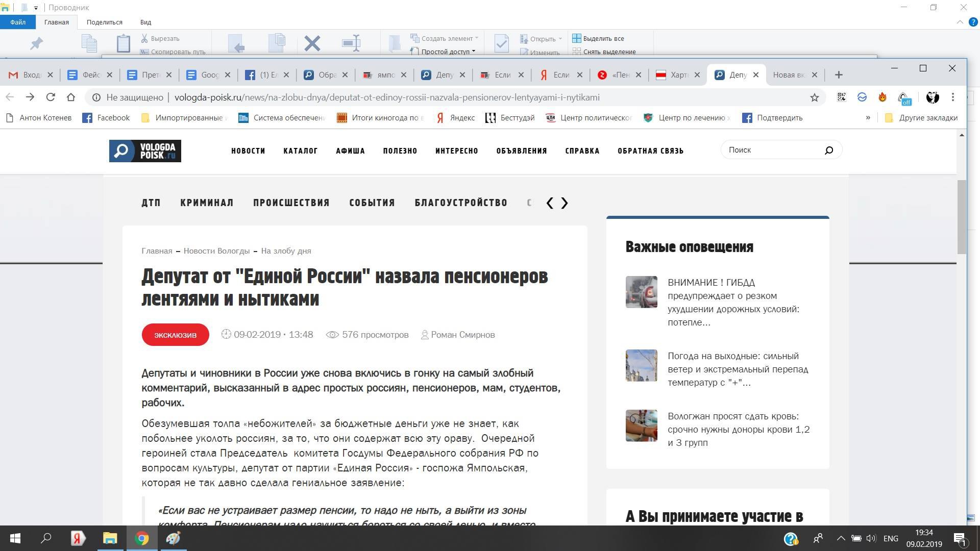Open a new Chrome tab with plus
The width and height of the screenshot is (980, 551).
[839, 75]
